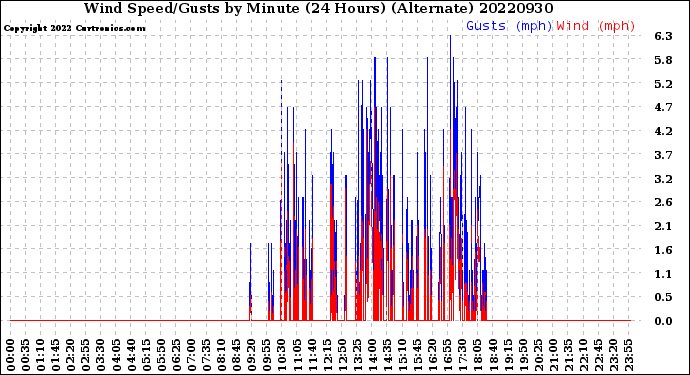Screen dimensions: 690x375
Task: Click the 02:20 time label
Action: point(71,355)
